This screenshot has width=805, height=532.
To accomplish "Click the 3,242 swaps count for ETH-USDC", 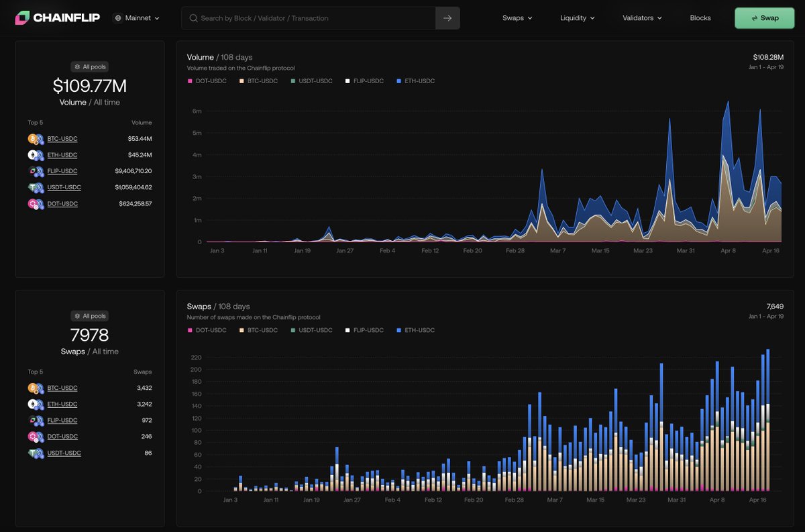I will coord(143,404).
